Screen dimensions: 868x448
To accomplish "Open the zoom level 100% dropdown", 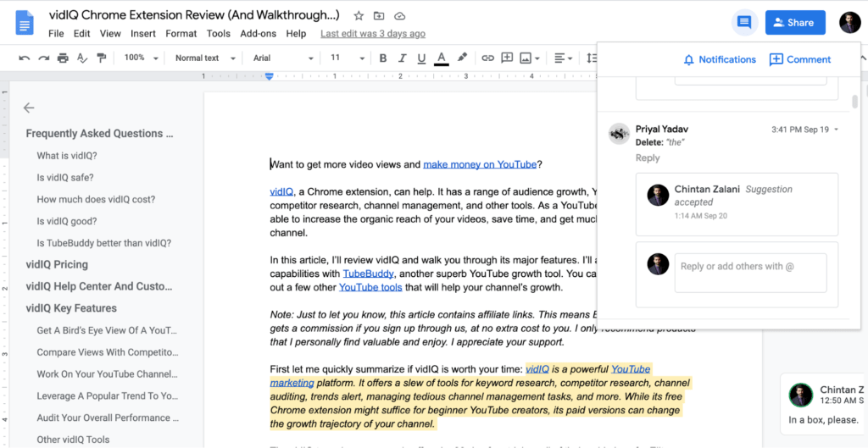I will 141,58.
